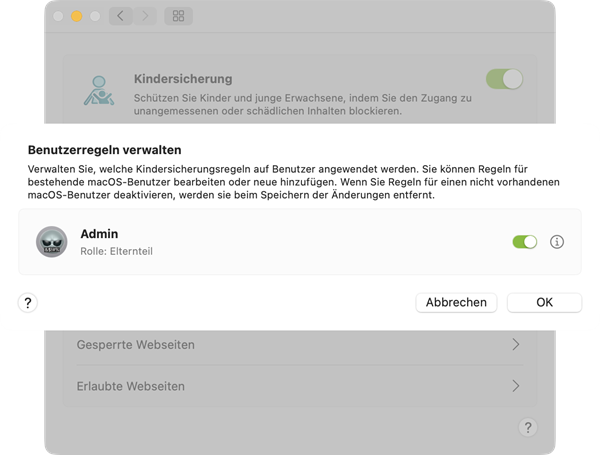Click the Kindersicherung title text

coord(183,79)
